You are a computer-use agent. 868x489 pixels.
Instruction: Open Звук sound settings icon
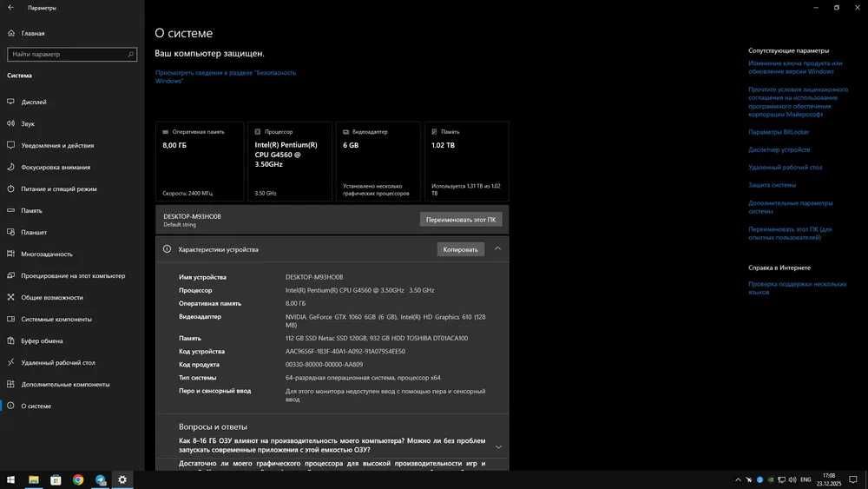tap(10, 123)
